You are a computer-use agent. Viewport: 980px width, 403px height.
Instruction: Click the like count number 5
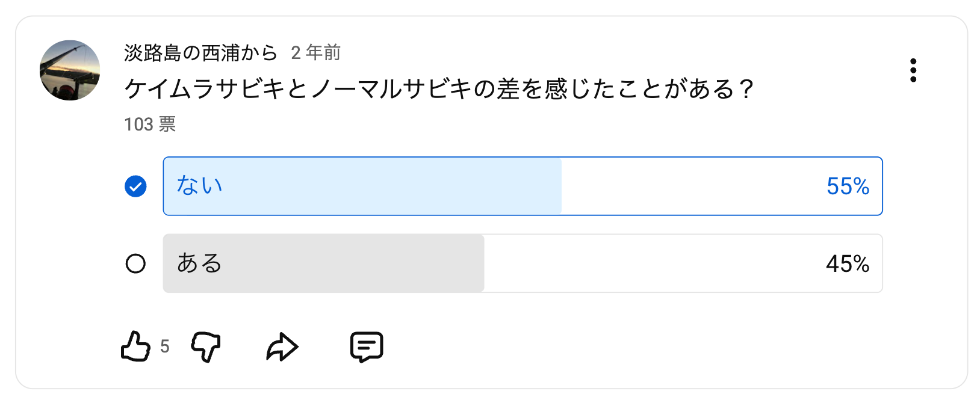(x=165, y=346)
